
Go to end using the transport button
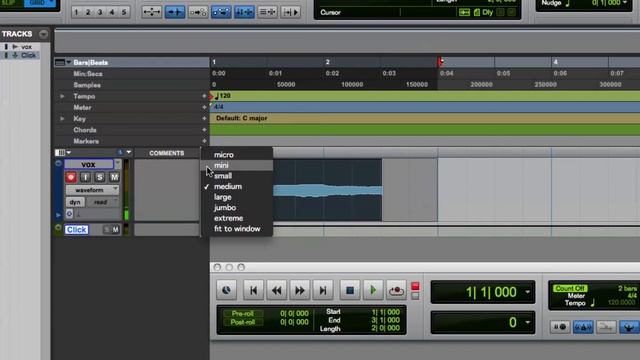pyautogui.click(x=323, y=290)
